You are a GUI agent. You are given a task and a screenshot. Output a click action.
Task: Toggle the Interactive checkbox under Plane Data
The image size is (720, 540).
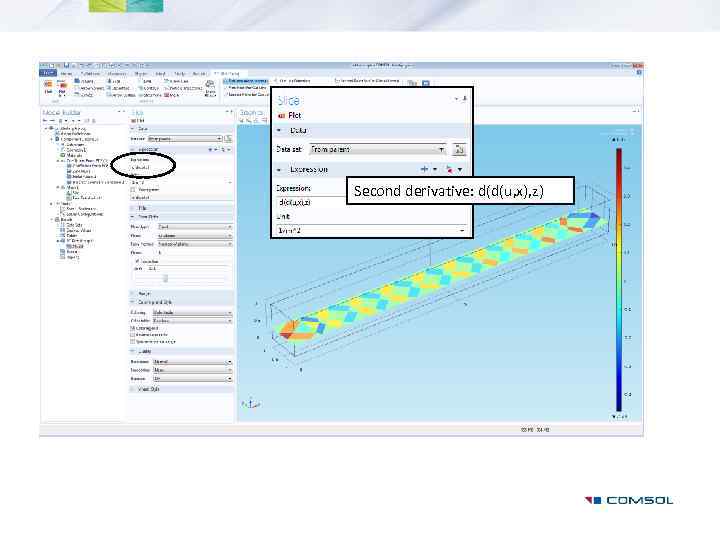coord(137,261)
